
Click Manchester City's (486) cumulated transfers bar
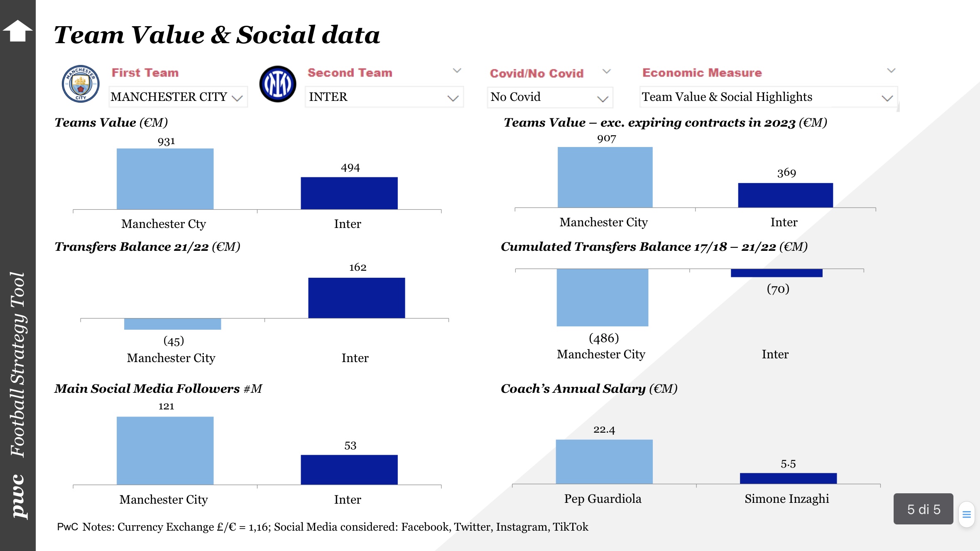pos(602,297)
